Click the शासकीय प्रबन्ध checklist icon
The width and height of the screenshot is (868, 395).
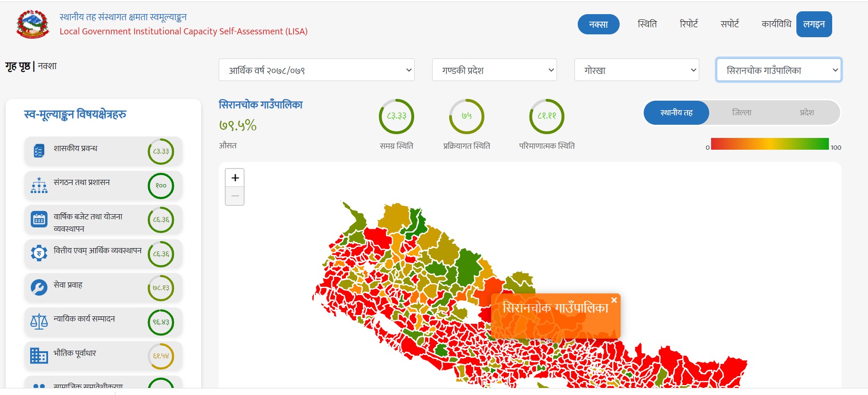pos(39,151)
